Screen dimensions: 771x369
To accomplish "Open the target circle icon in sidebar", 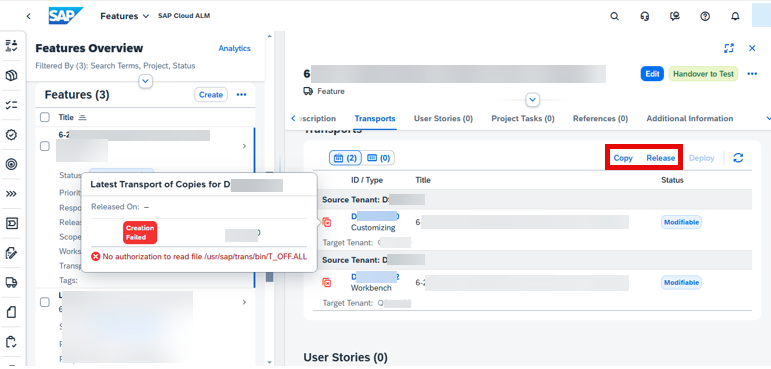I will pos(11,164).
